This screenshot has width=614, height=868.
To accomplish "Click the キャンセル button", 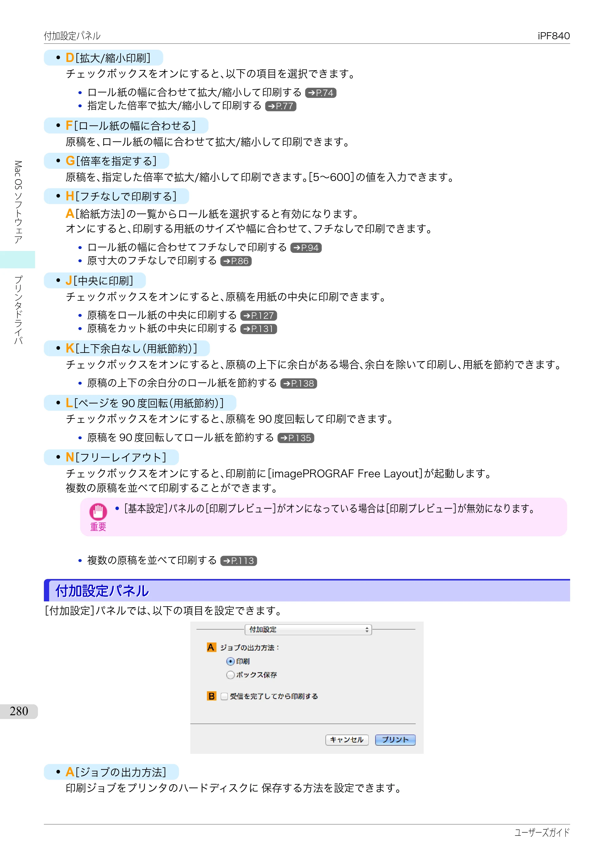I will click(x=347, y=740).
